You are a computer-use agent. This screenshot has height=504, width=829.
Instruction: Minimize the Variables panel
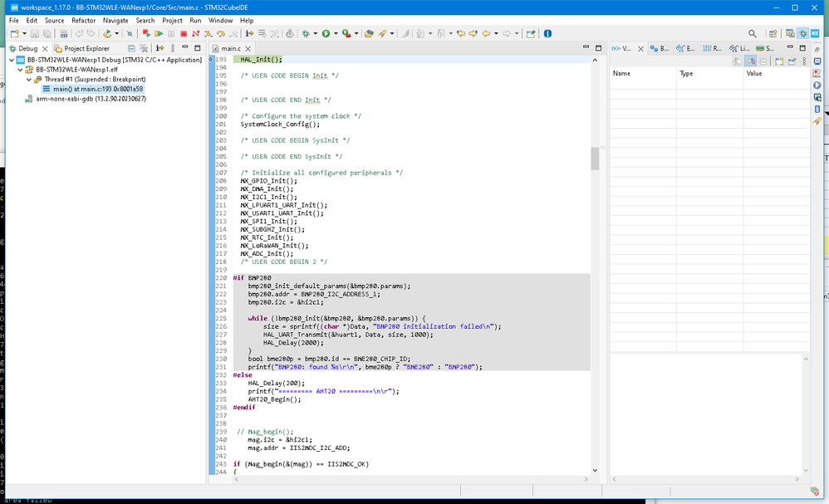pyautogui.click(x=789, y=47)
